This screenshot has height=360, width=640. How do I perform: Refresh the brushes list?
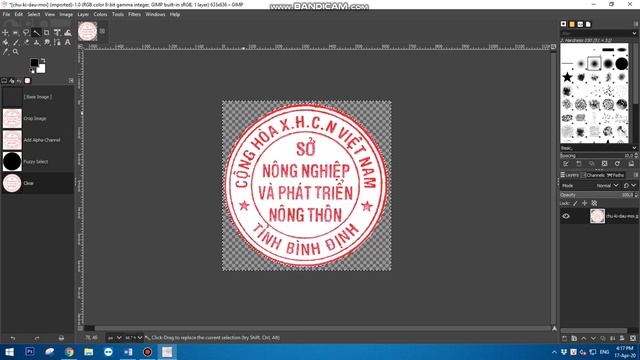point(617,164)
